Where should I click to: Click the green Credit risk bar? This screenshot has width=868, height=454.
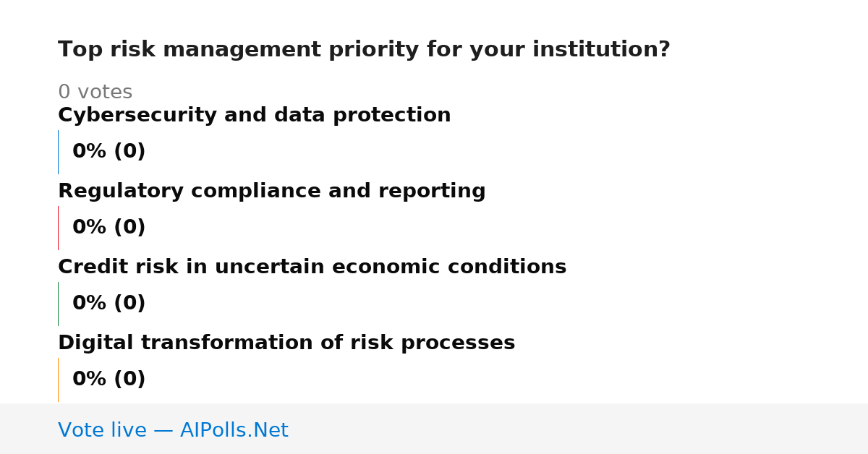58,304
